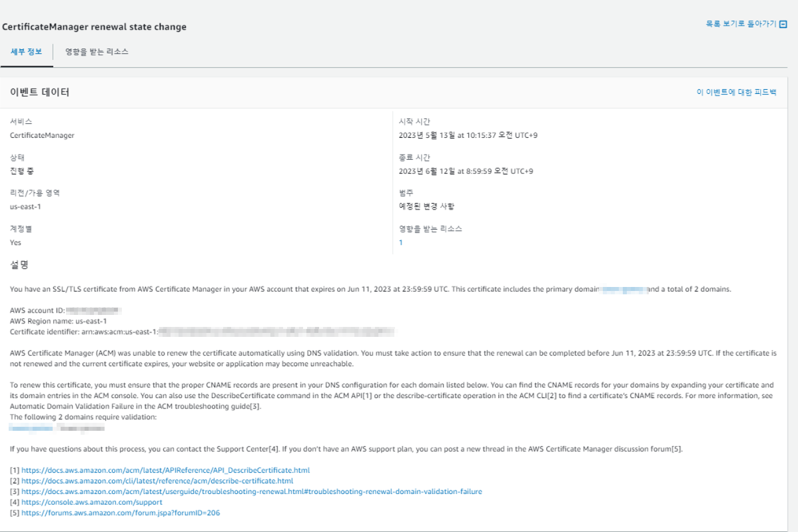Viewport: 798px width, 532px height.
Task: Click the CertificateManager renewal state change title
Action: pos(94,27)
